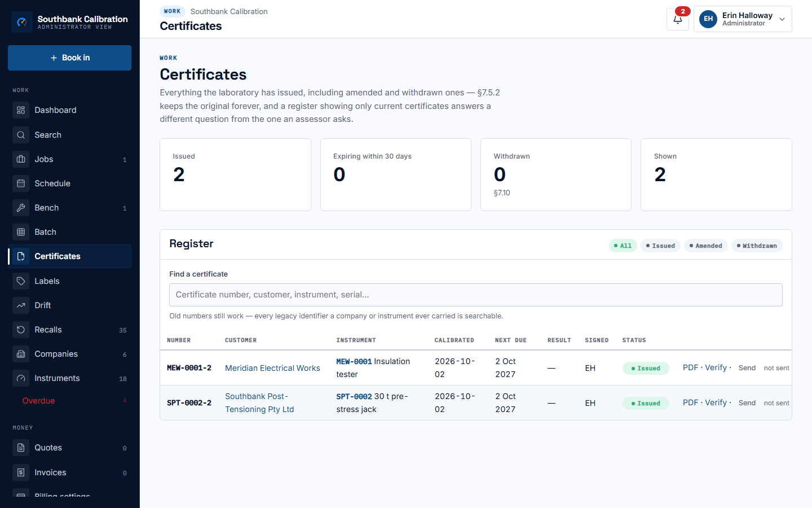Open the Schedule page label
Screen dimensions: 812x508
pyautogui.click(x=52, y=183)
